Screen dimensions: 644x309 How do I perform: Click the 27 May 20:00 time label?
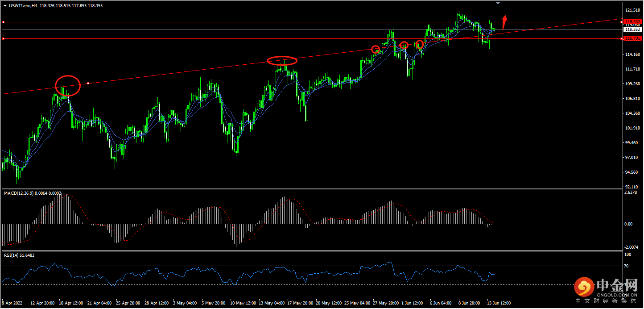click(x=385, y=303)
